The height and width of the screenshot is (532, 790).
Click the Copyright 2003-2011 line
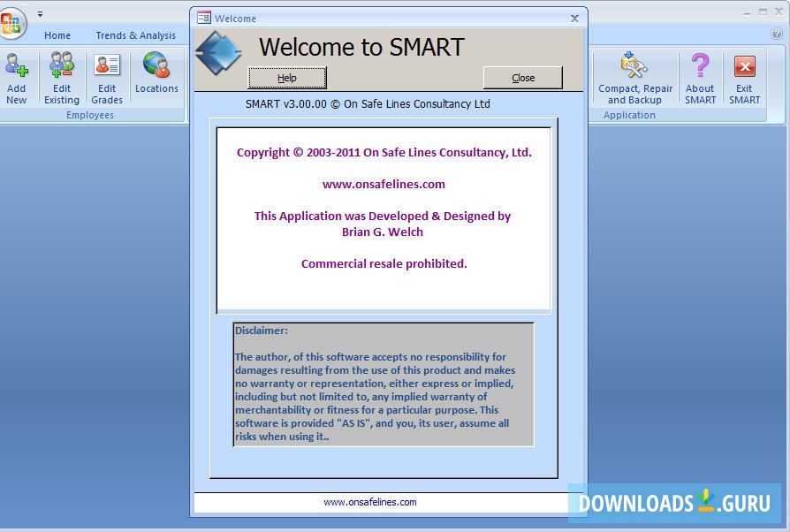[x=384, y=153]
